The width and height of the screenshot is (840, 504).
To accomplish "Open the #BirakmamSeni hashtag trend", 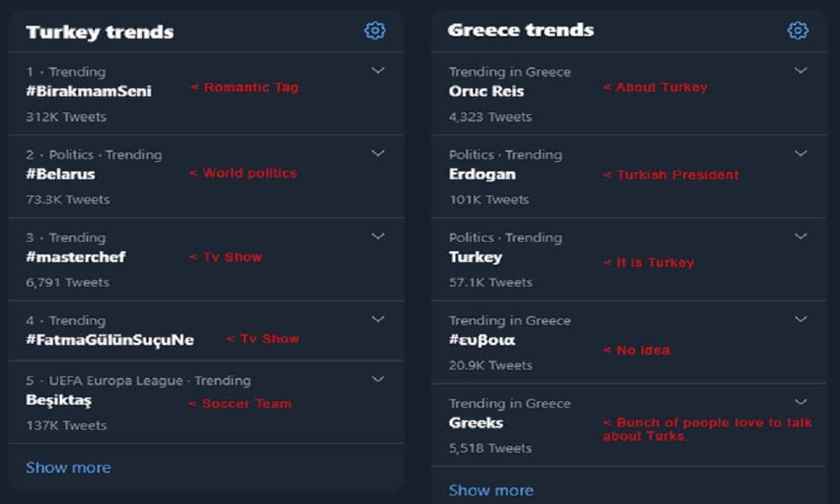I will tap(89, 92).
